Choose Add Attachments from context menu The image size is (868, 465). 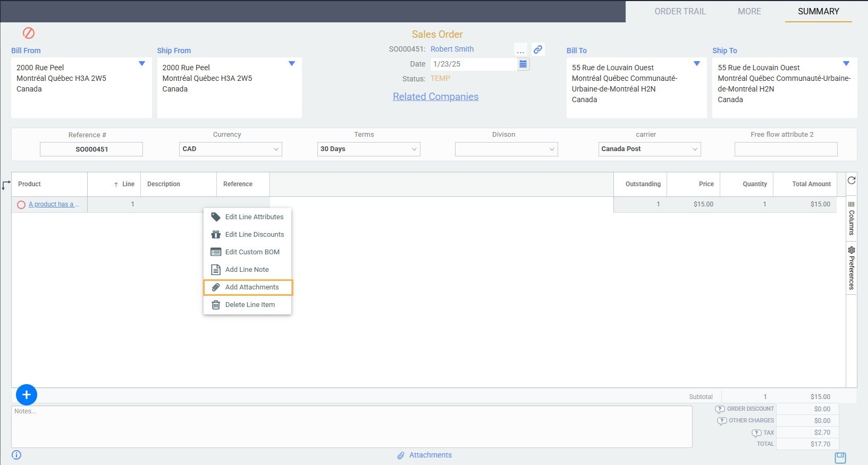tap(251, 287)
